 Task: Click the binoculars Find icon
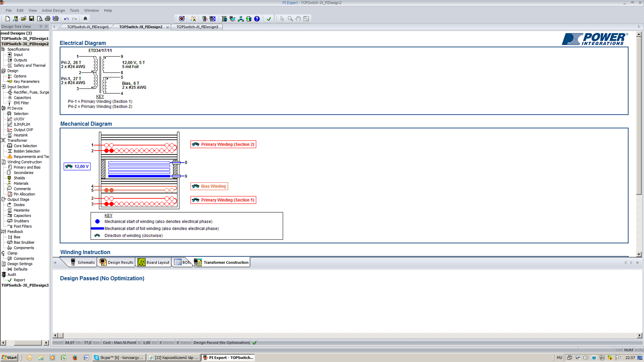pyautogui.click(x=85, y=19)
